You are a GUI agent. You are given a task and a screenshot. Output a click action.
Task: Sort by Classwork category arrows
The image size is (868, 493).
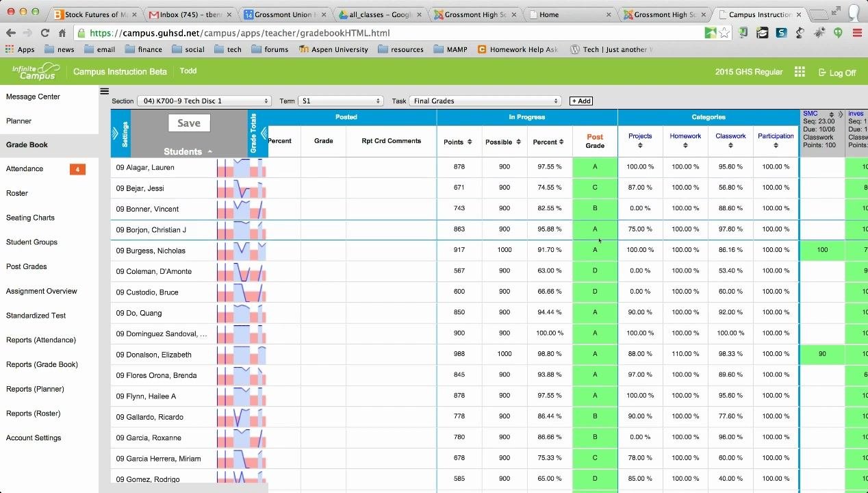tap(730, 145)
